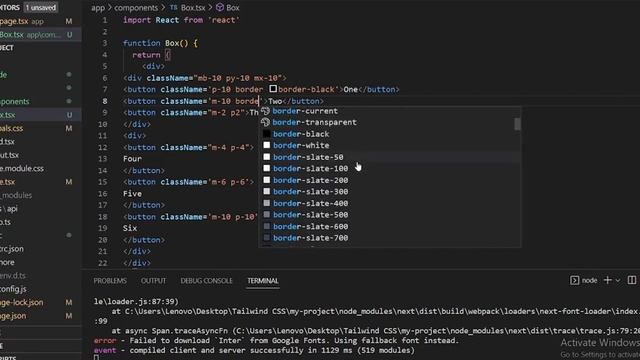Click the Box.tsx breadcrumb file entry
The width and height of the screenshot is (640, 360).
tap(193, 8)
